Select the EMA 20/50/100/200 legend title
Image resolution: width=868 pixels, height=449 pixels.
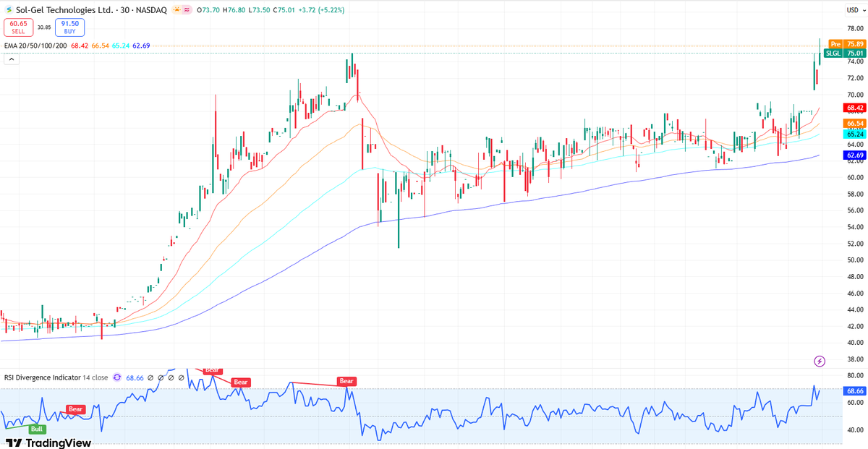coord(35,46)
